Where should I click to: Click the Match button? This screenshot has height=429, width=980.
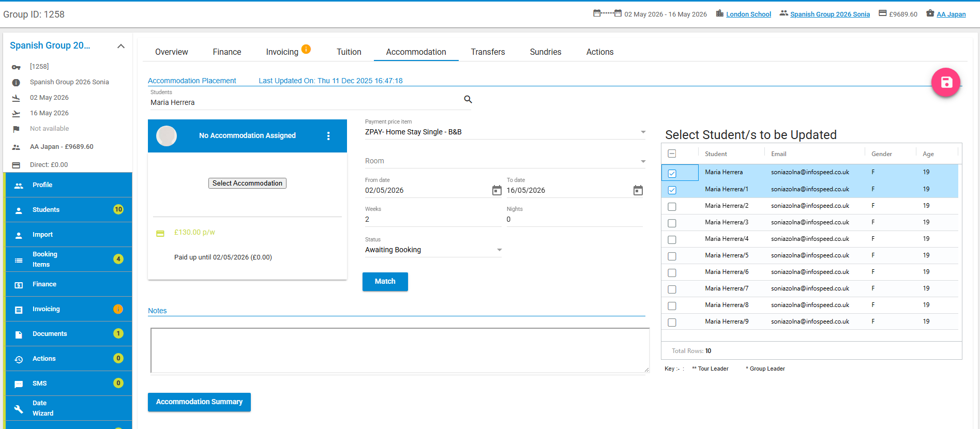tap(385, 282)
